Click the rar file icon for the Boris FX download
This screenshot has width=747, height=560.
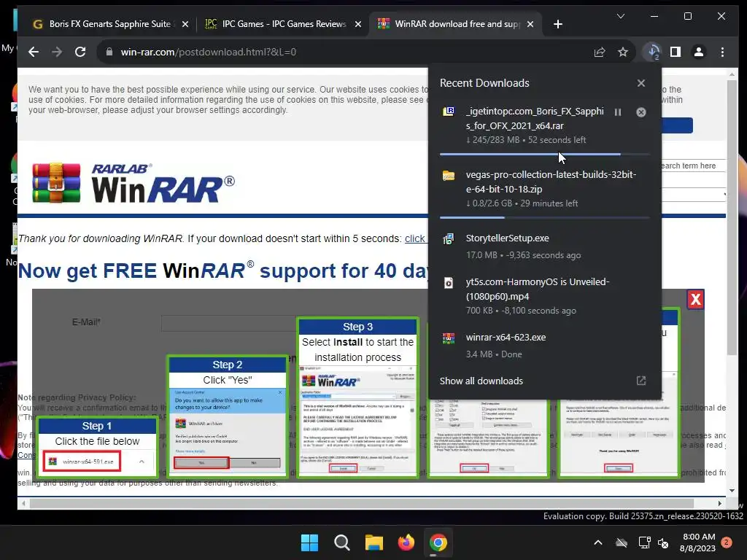449,112
